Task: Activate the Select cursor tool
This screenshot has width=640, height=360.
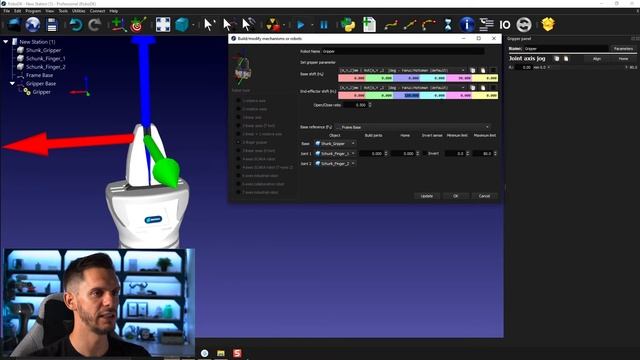Action: click(209, 25)
